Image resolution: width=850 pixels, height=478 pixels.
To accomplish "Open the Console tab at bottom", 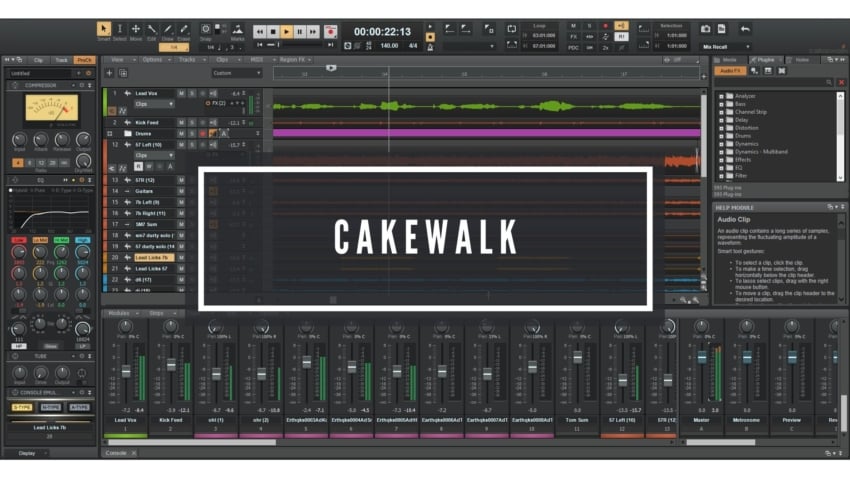I will [x=116, y=453].
